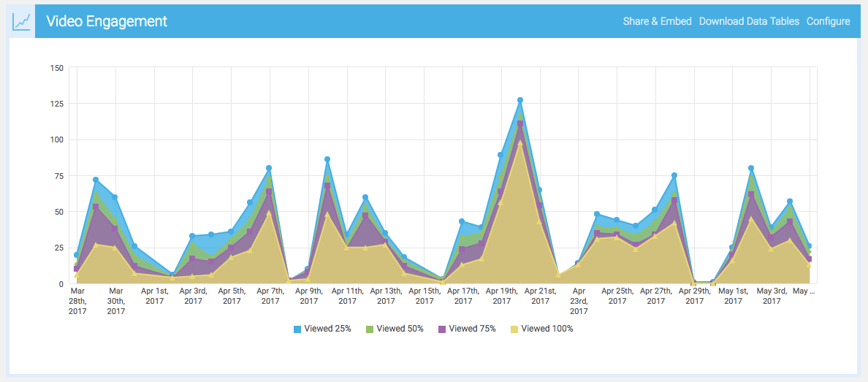Click the Apr 29th, 2017 axis label

point(695,296)
